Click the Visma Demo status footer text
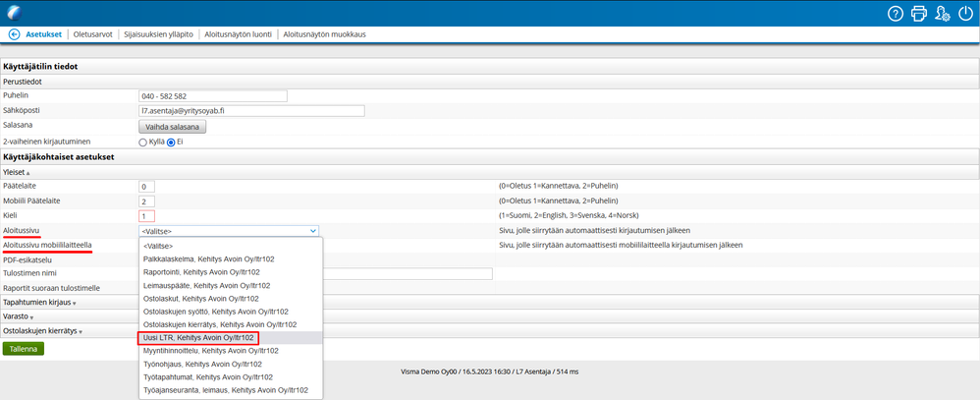This screenshot has width=980, height=400. tap(489, 371)
